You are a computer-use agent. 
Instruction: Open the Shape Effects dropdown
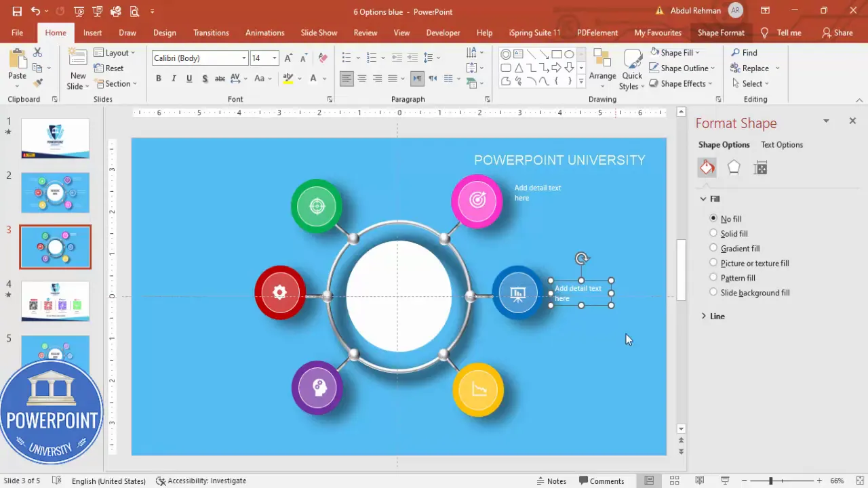pos(681,83)
